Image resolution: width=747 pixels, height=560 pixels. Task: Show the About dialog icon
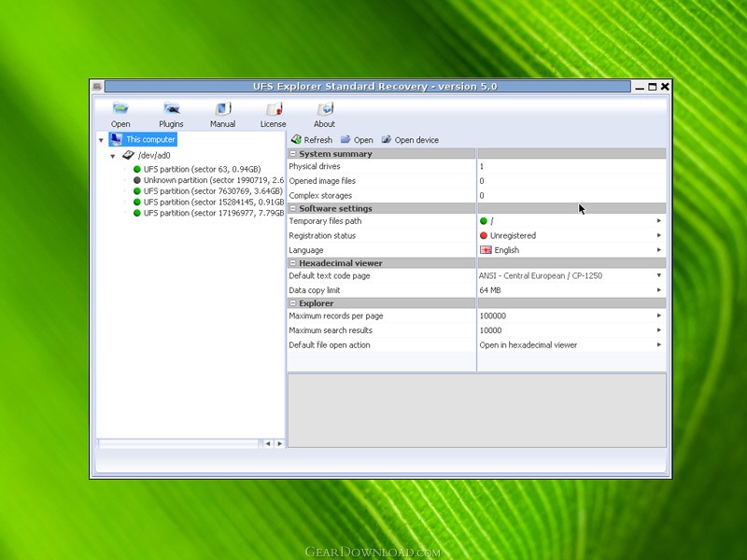coord(325,108)
